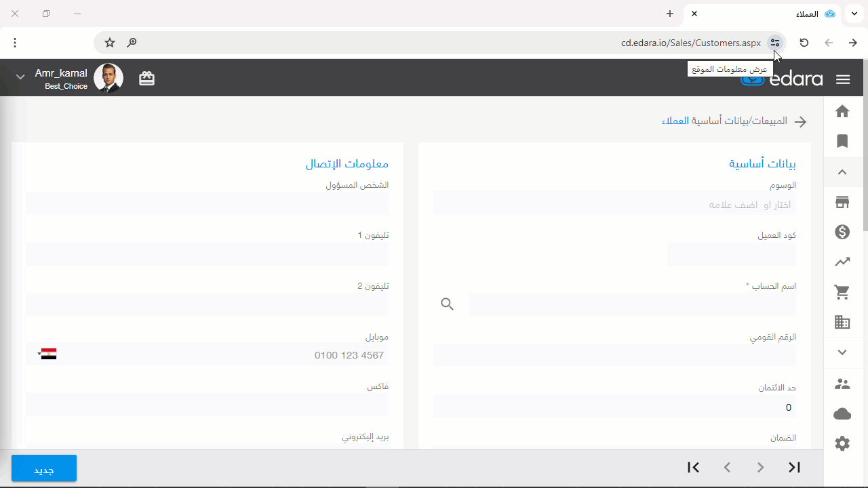Go to the next record arrow
Screen dimensions: 868x488
coord(760,467)
